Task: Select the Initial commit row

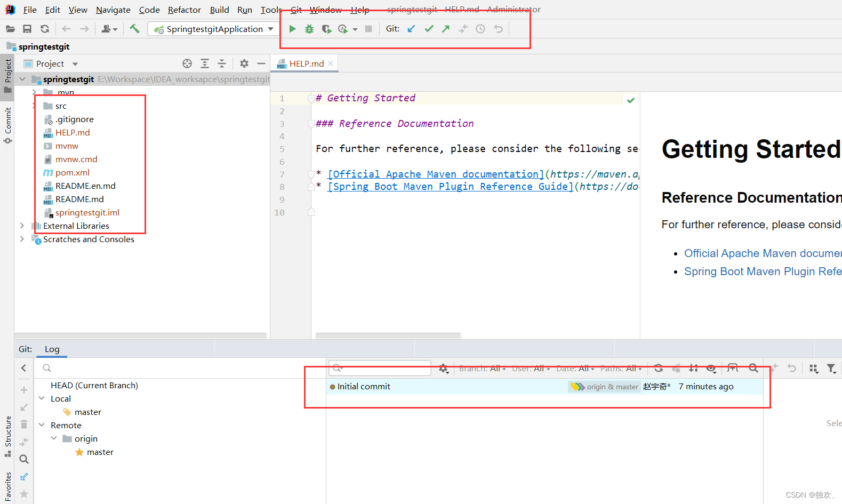Action: point(546,387)
